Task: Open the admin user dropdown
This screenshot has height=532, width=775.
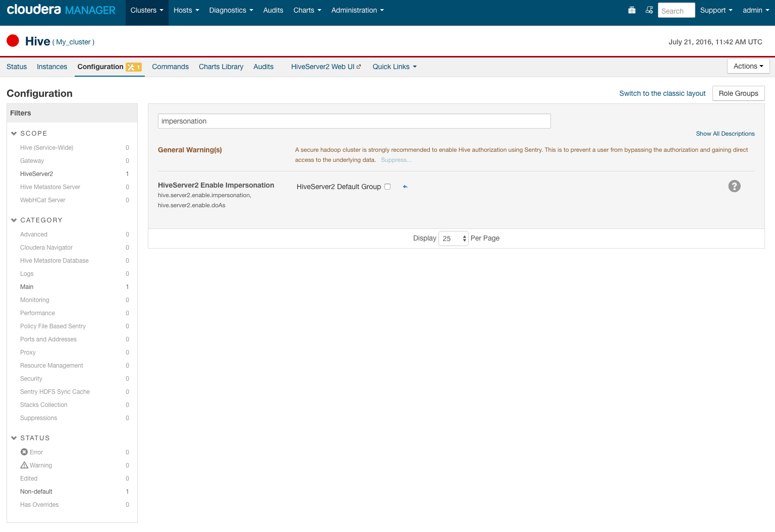Action: click(x=756, y=10)
